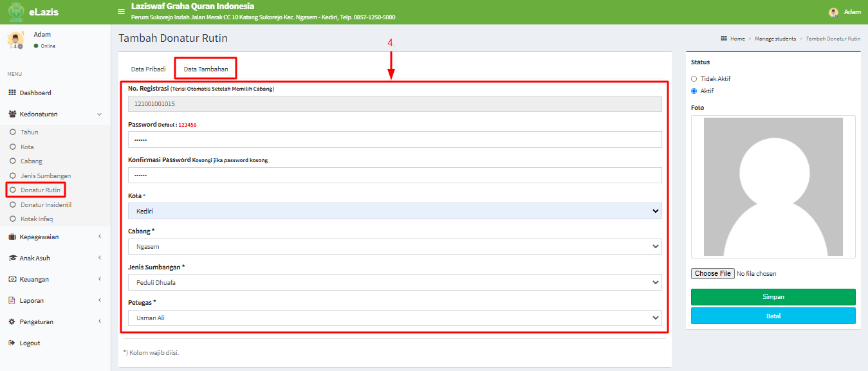
Task: Click the Kedonaturan people icon
Action: 13,114
